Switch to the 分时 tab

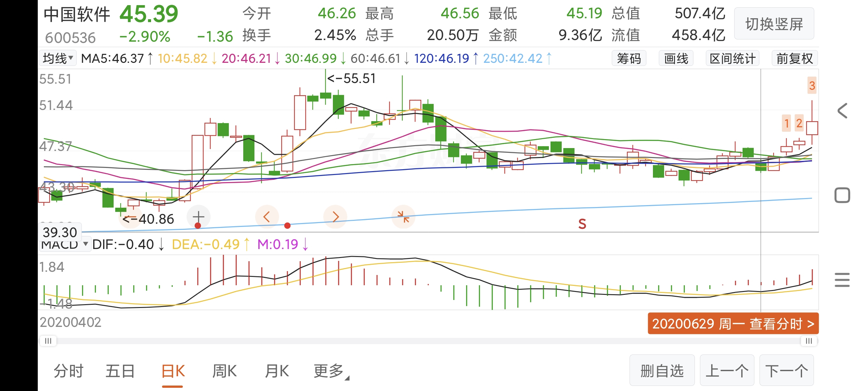click(68, 371)
